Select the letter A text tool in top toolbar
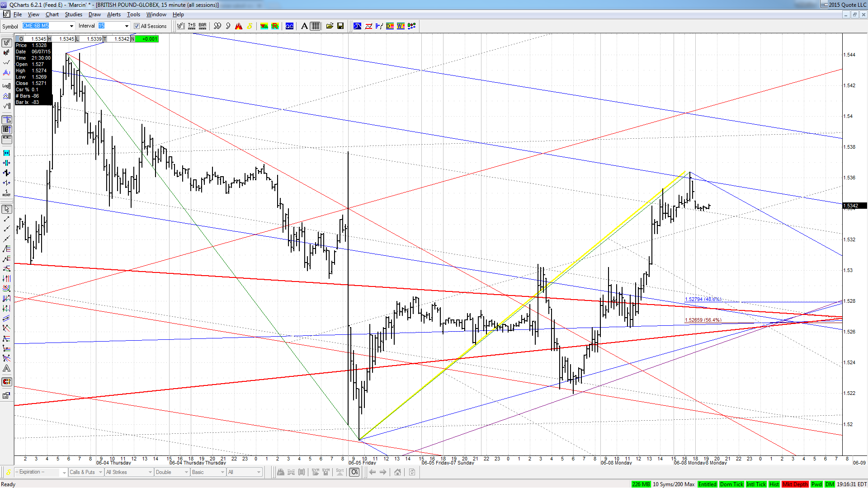Screen dimensions: 868x488 point(304,26)
